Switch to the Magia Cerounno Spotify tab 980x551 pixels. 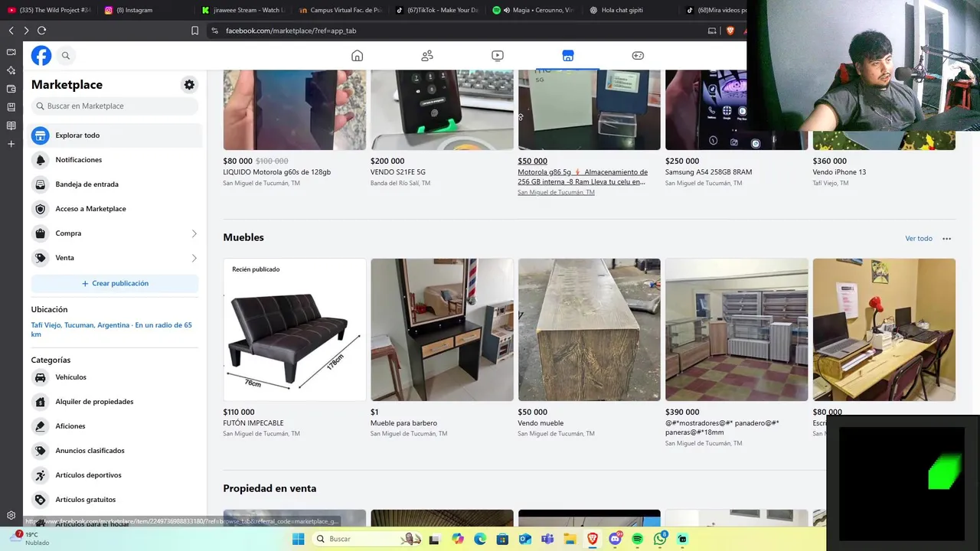(x=534, y=10)
